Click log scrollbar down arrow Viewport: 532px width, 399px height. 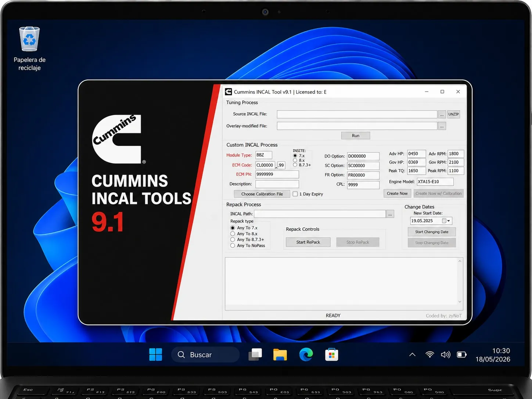460,302
